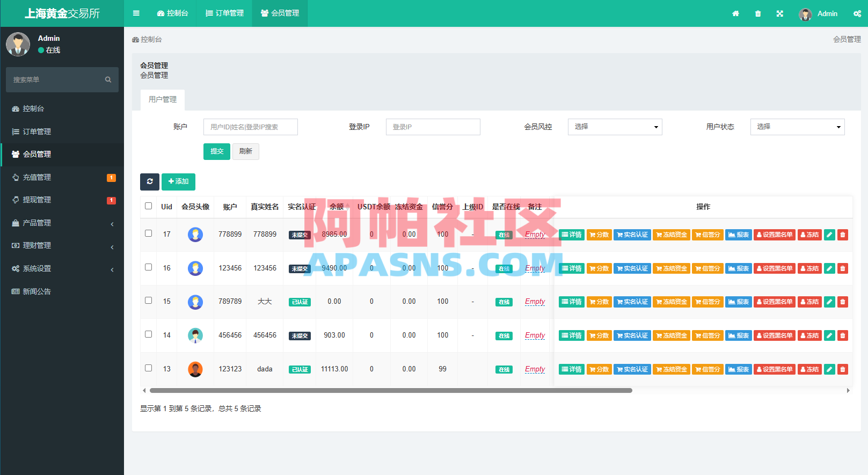Expand 理财管理 sidebar submenu
This screenshot has width=868, height=475.
tap(62, 245)
